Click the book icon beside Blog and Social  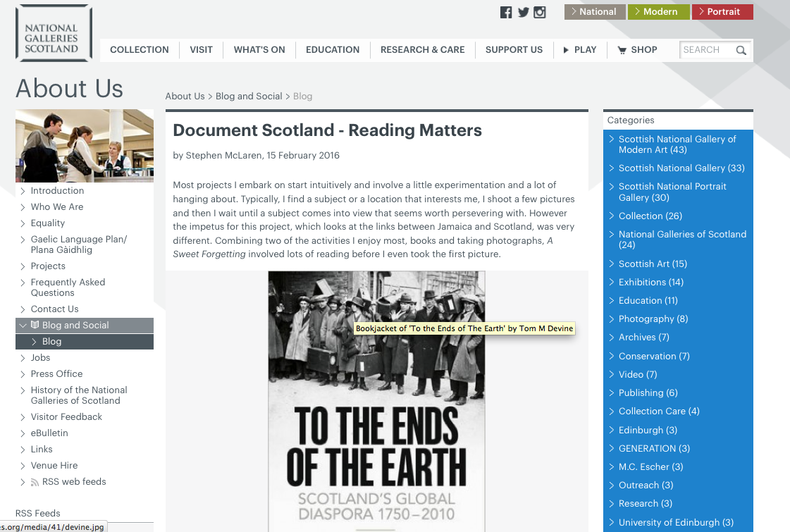click(35, 325)
